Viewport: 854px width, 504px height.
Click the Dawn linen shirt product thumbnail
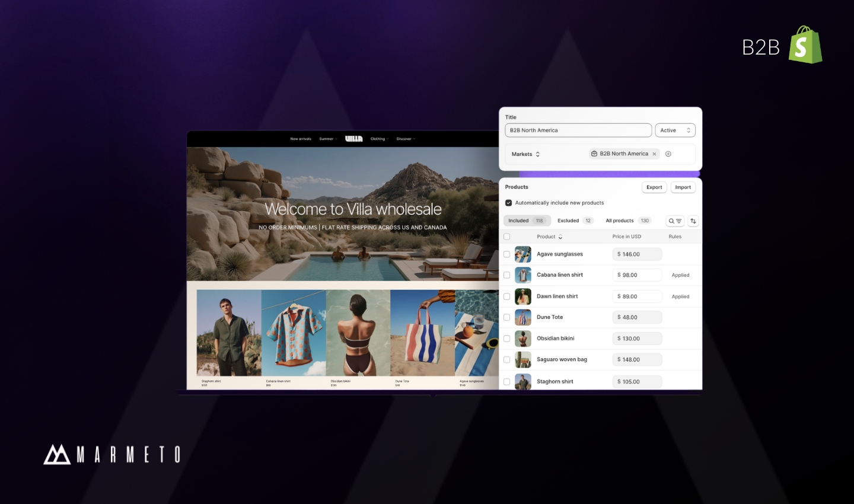tap(523, 296)
